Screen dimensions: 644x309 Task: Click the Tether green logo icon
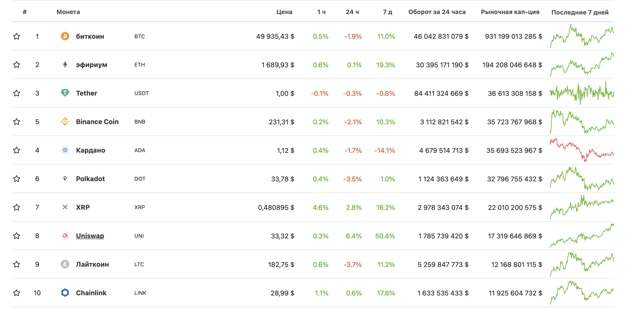pos(65,93)
